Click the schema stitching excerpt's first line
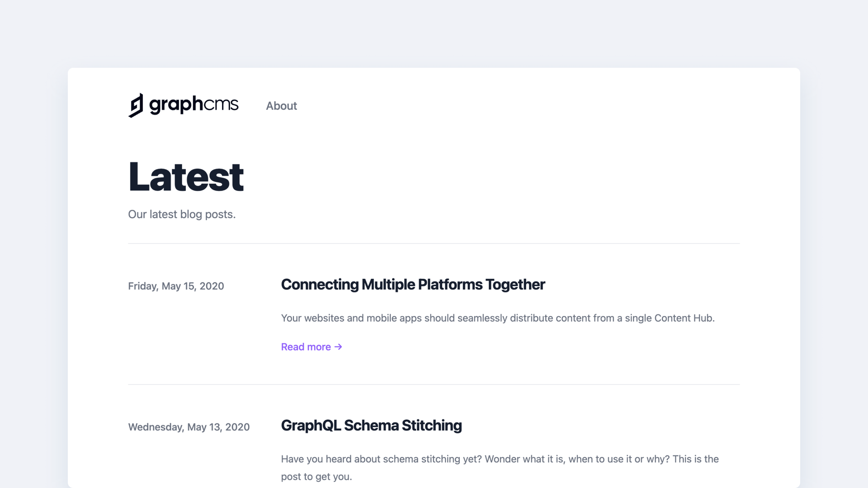 [x=500, y=459]
